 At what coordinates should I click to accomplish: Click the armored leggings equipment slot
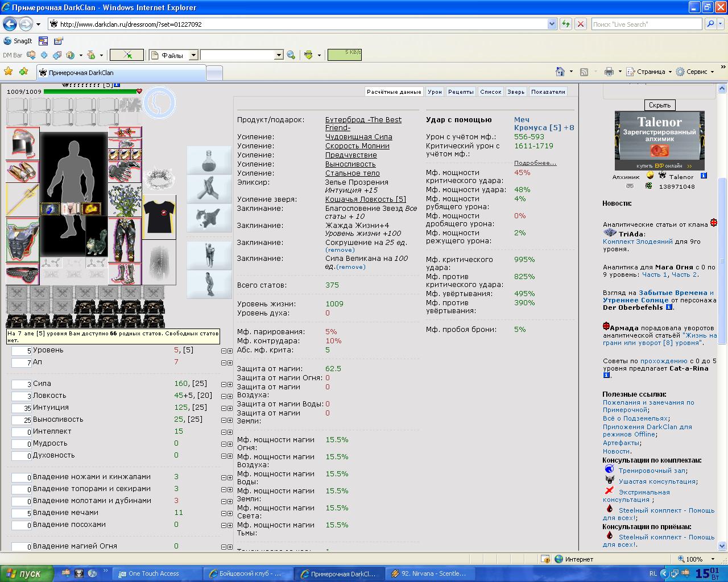tap(125, 240)
